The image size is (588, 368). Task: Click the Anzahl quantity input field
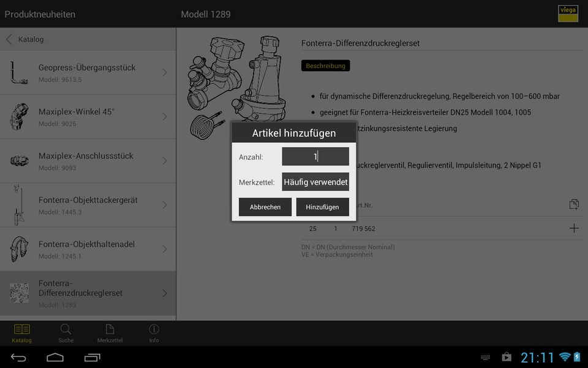click(x=315, y=156)
